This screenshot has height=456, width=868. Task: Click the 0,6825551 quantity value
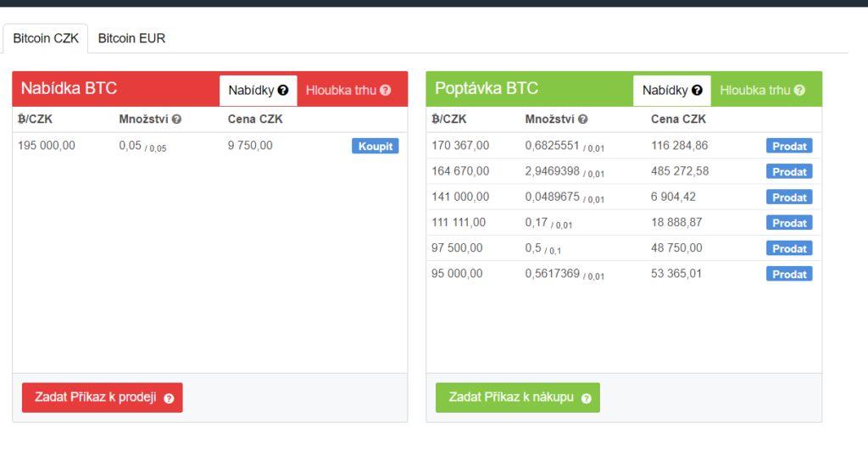click(553, 146)
